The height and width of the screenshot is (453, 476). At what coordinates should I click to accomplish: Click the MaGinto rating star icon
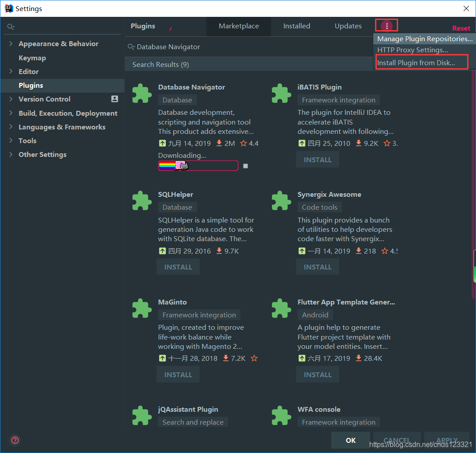coord(254,358)
